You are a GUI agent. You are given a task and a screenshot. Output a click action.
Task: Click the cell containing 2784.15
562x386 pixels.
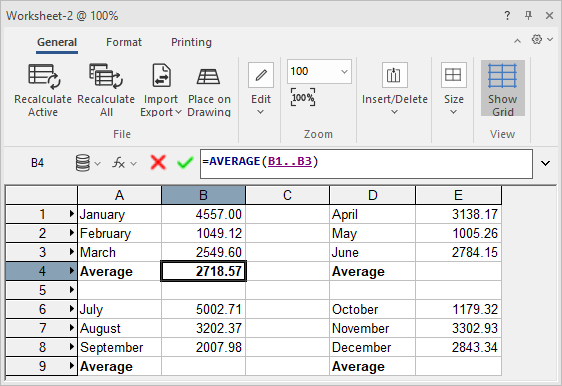pyautogui.click(x=458, y=252)
